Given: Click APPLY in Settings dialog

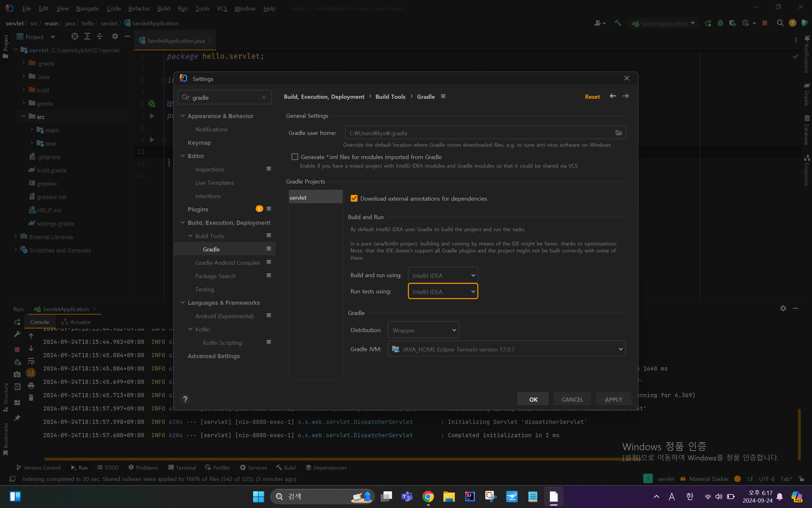Looking at the screenshot, I should (x=613, y=399).
